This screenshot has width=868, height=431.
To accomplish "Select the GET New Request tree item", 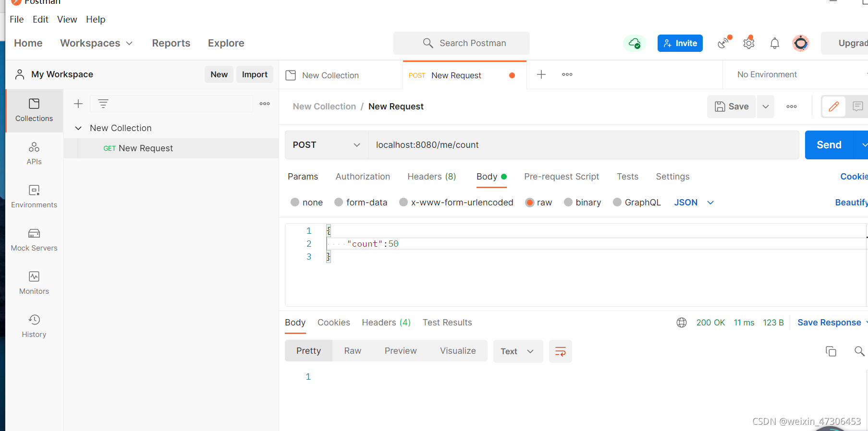I will (x=171, y=148).
